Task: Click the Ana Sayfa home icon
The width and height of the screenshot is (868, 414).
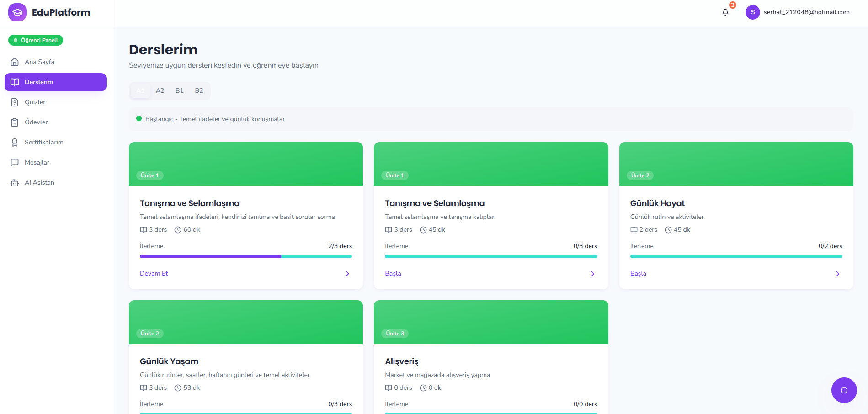Action: (15, 62)
